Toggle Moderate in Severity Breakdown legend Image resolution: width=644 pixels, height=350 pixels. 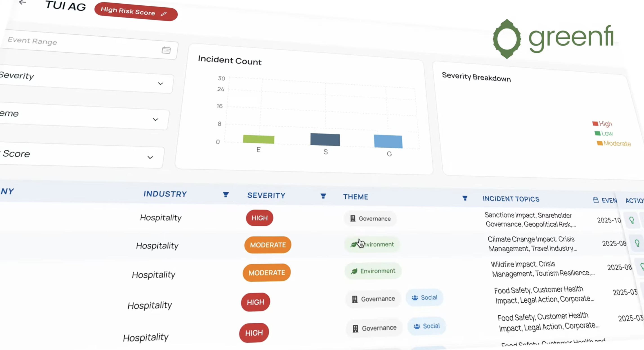(x=614, y=143)
